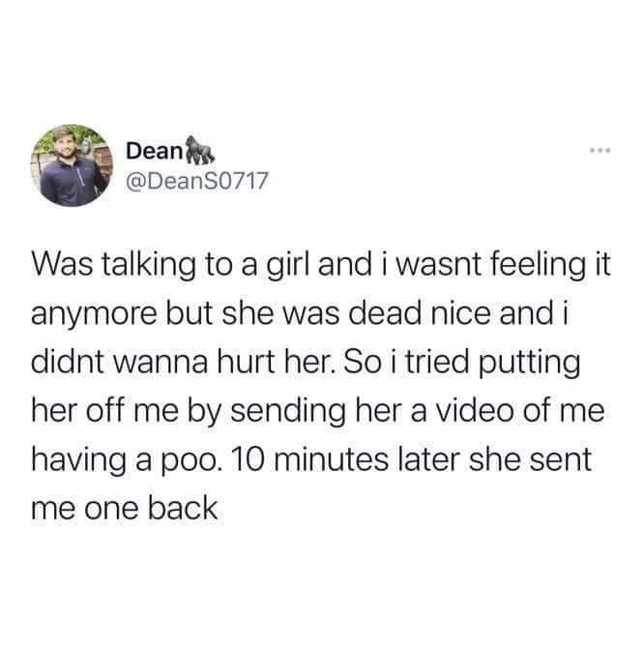Click the display name Dean

(x=154, y=151)
